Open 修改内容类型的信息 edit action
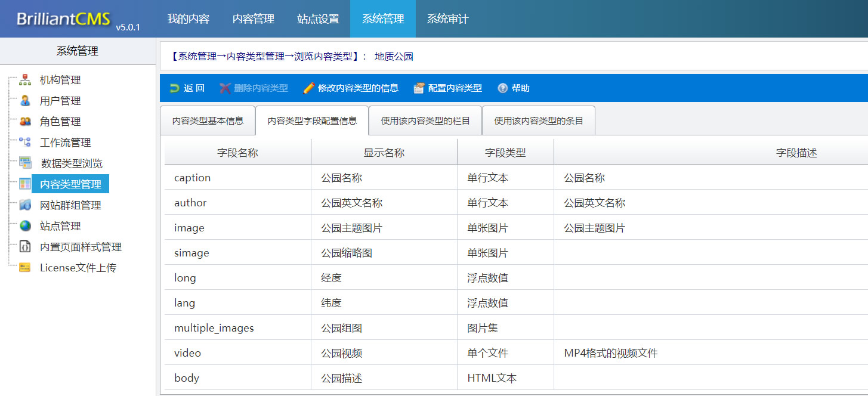The image size is (868, 396). pyautogui.click(x=351, y=88)
